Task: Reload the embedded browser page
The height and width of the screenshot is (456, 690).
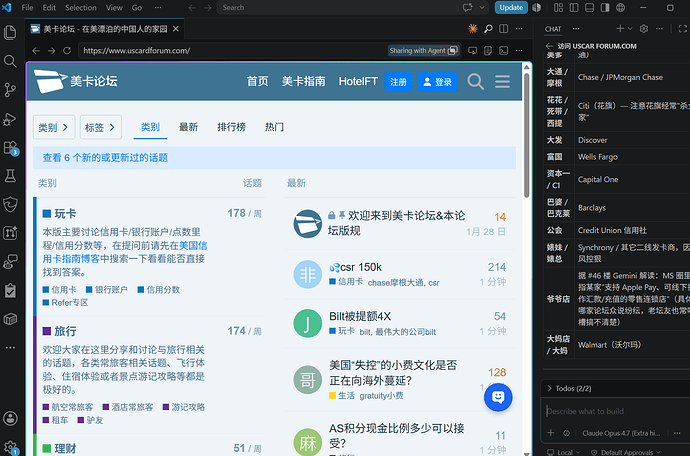Action: tap(67, 51)
